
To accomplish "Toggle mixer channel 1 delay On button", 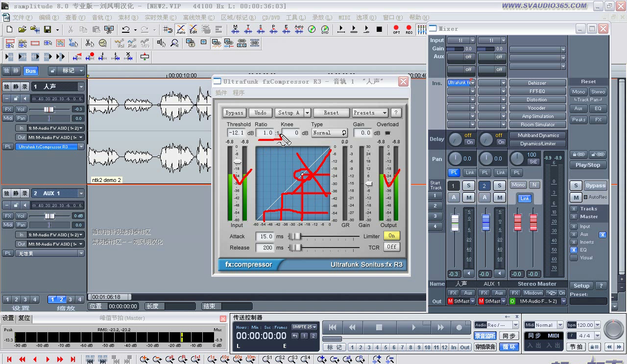I will point(470,142).
